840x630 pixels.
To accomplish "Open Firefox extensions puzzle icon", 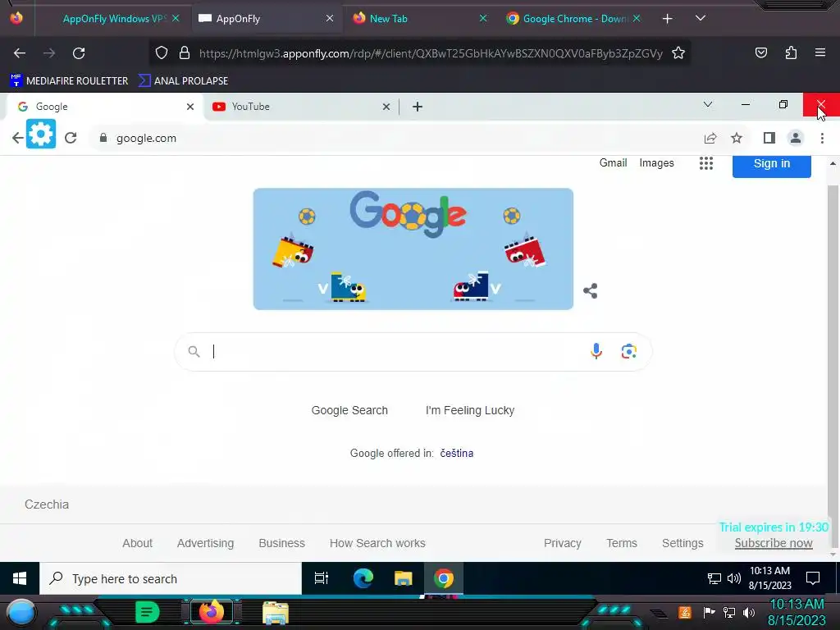I will (791, 53).
